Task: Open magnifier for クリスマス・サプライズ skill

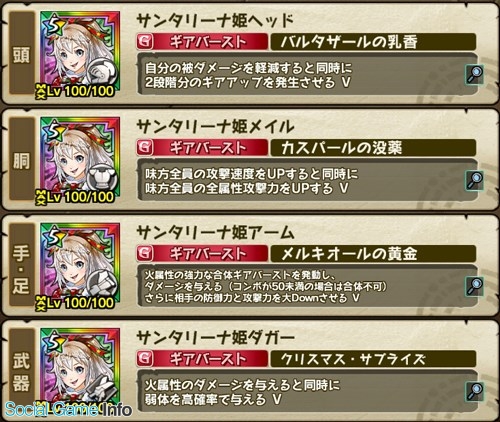Action: [475, 391]
